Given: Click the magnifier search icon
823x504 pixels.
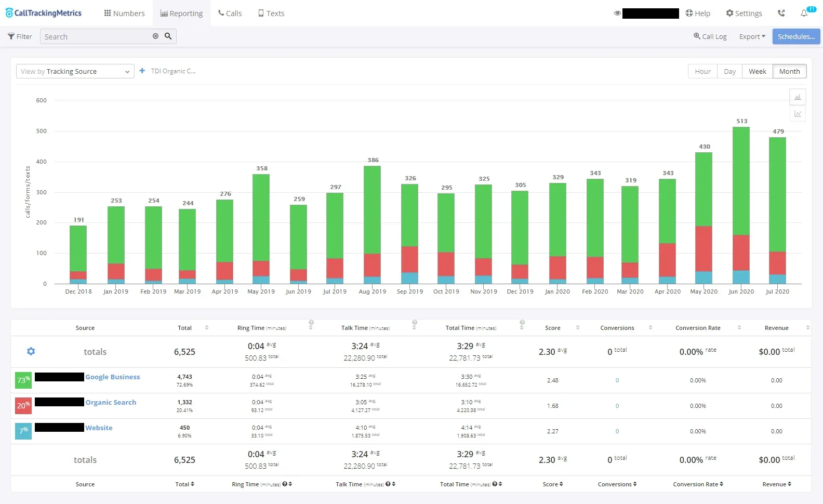Looking at the screenshot, I should pyautogui.click(x=168, y=36).
